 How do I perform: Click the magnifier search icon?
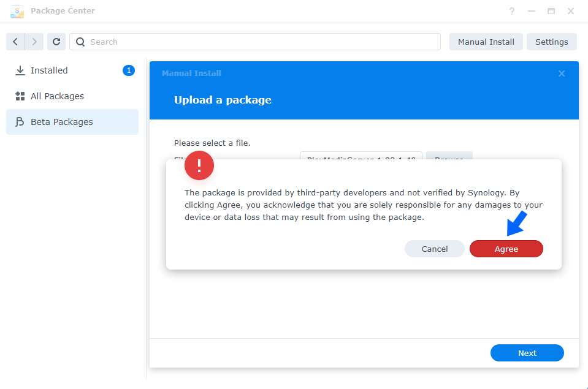tap(80, 42)
